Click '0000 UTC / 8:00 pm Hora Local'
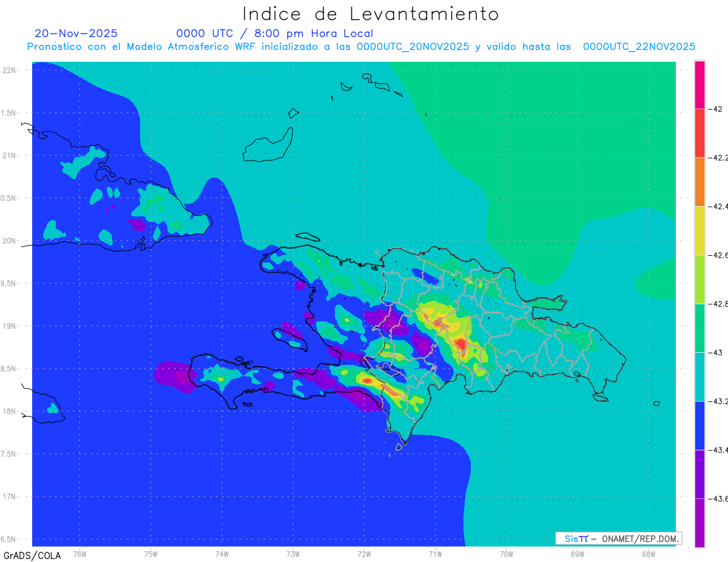 (x=275, y=33)
